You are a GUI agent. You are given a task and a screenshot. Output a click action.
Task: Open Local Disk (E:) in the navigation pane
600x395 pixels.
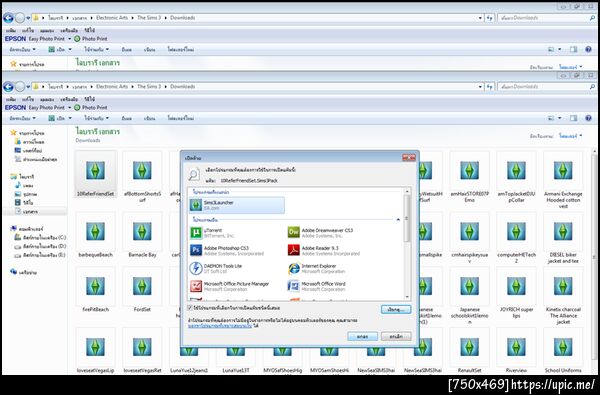tap(40, 255)
